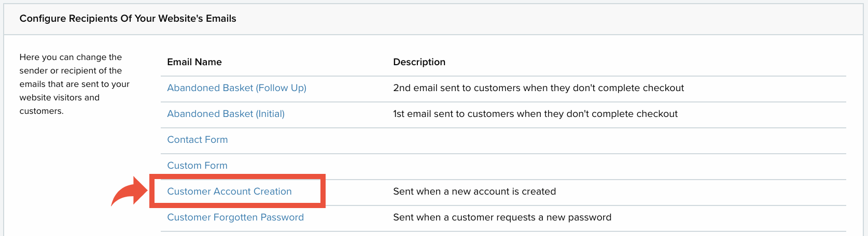Screen dimensions: 868x236
Task: Select the '1st email sent to customers' description
Action: point(535,114)
